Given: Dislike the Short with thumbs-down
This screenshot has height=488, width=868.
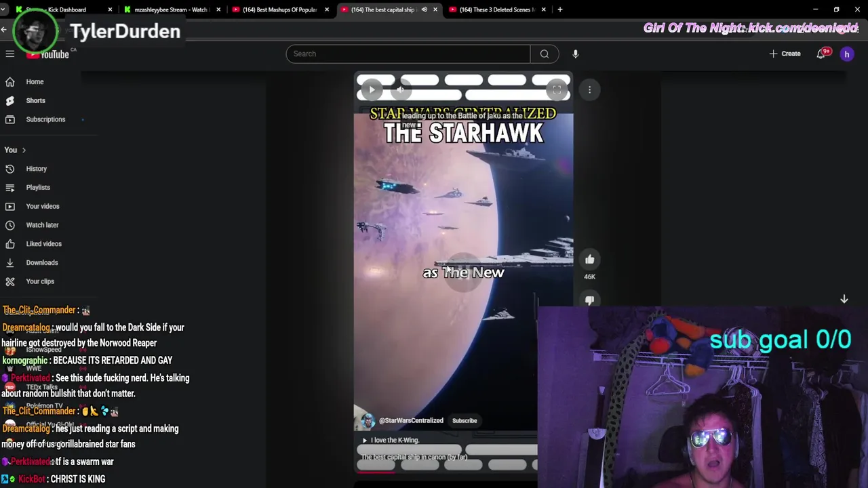Looking at the screenshot, I should click(589, 300).
